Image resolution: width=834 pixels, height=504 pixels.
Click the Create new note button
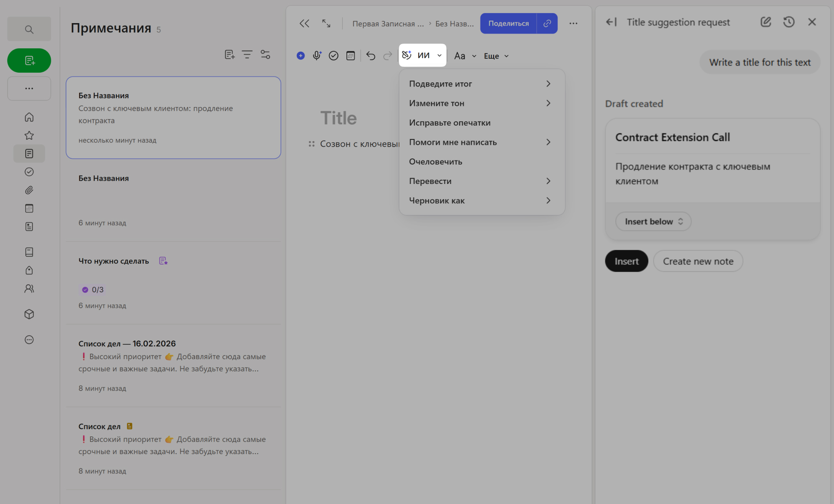[x=698, y=261]
